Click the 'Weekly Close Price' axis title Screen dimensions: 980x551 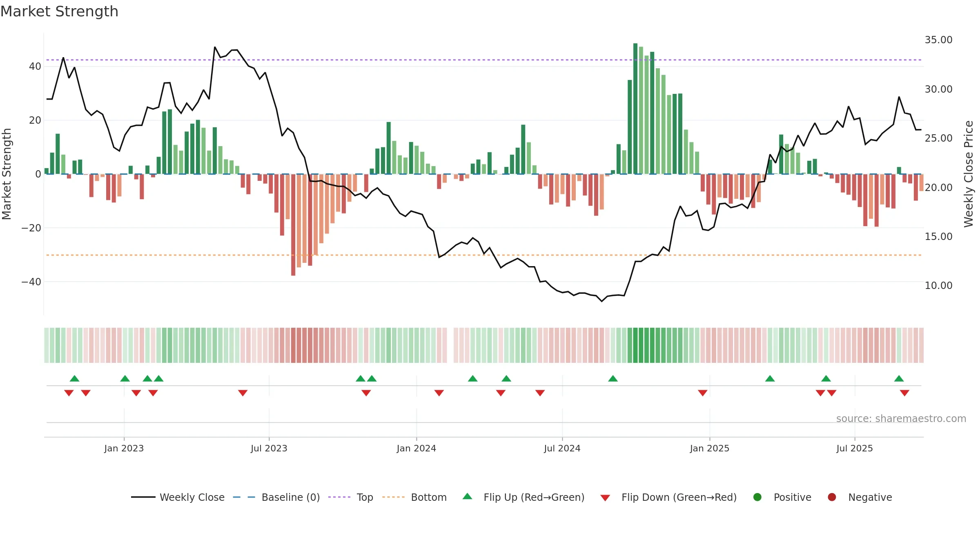969,174
